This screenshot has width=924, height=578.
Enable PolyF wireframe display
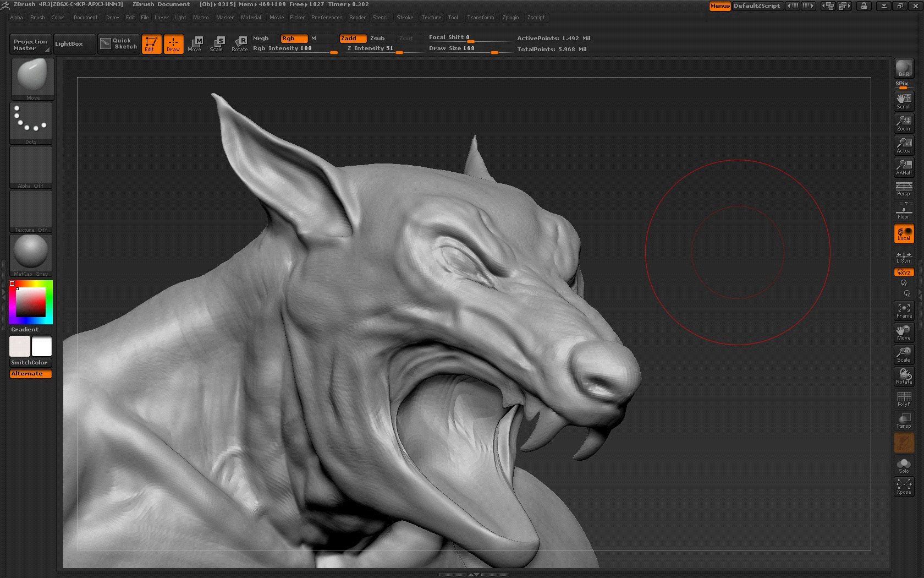coord(903,397)
